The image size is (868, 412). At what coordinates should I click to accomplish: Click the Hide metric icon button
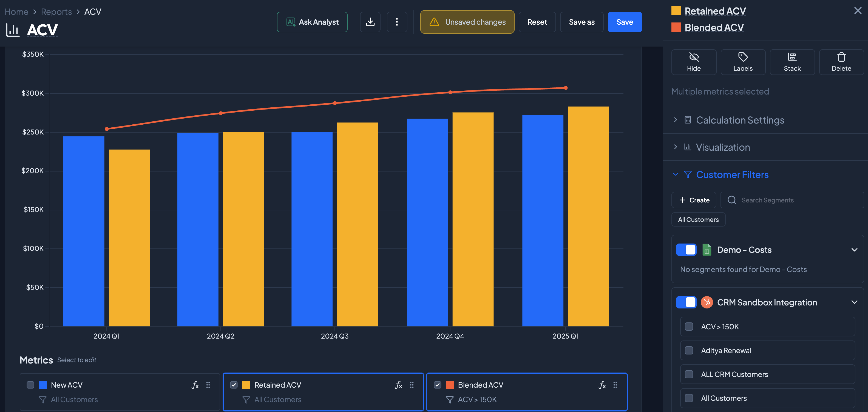pyautogui.click(x=693, y=62)
